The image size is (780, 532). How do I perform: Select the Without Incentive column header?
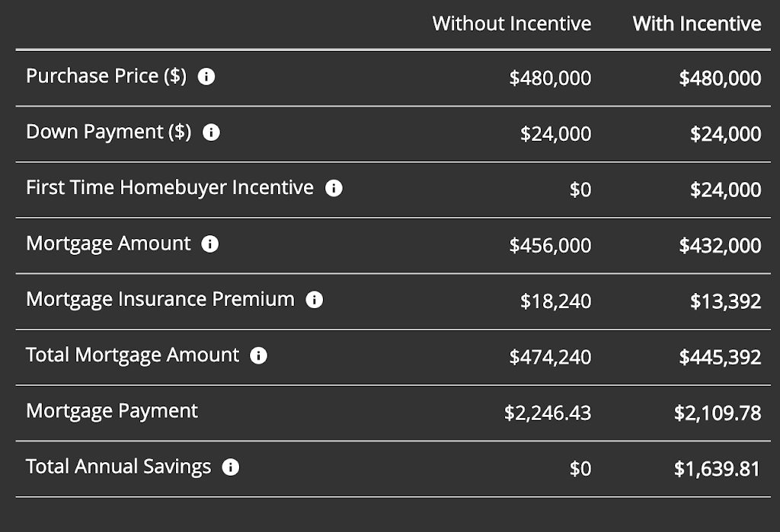[x=512, y=24]
